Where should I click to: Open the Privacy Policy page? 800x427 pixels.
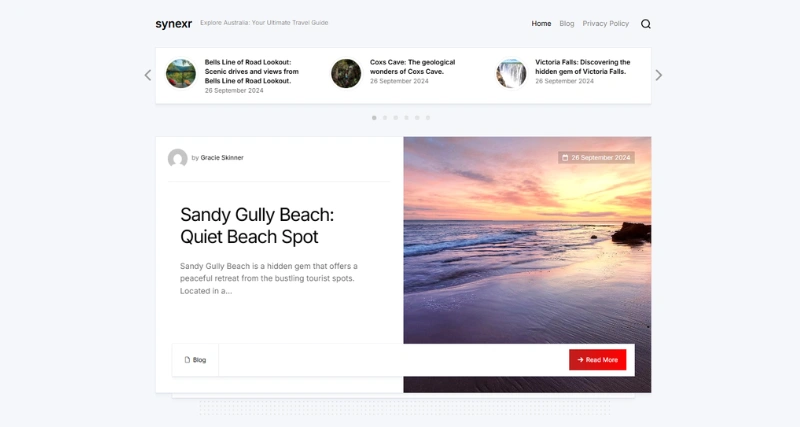(x=606, y=23)
